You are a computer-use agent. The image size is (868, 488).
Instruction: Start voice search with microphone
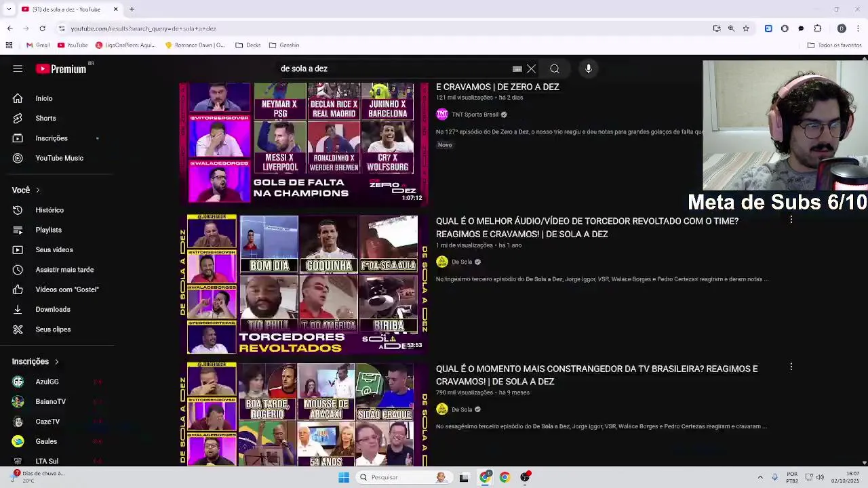[x=589, y=68]
